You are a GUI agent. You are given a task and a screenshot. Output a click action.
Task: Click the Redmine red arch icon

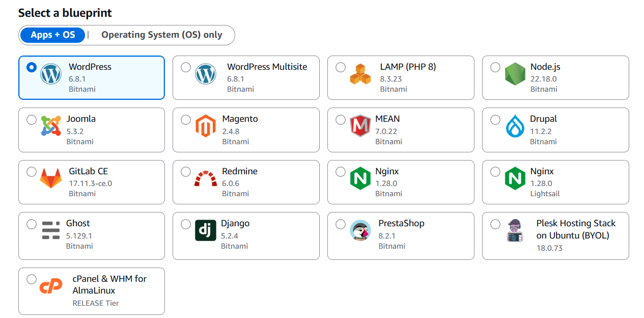point(206,179)
